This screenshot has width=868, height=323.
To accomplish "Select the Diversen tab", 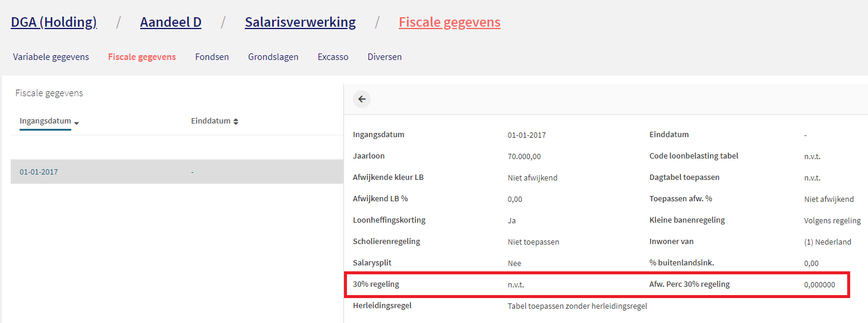I will point(384,57).
